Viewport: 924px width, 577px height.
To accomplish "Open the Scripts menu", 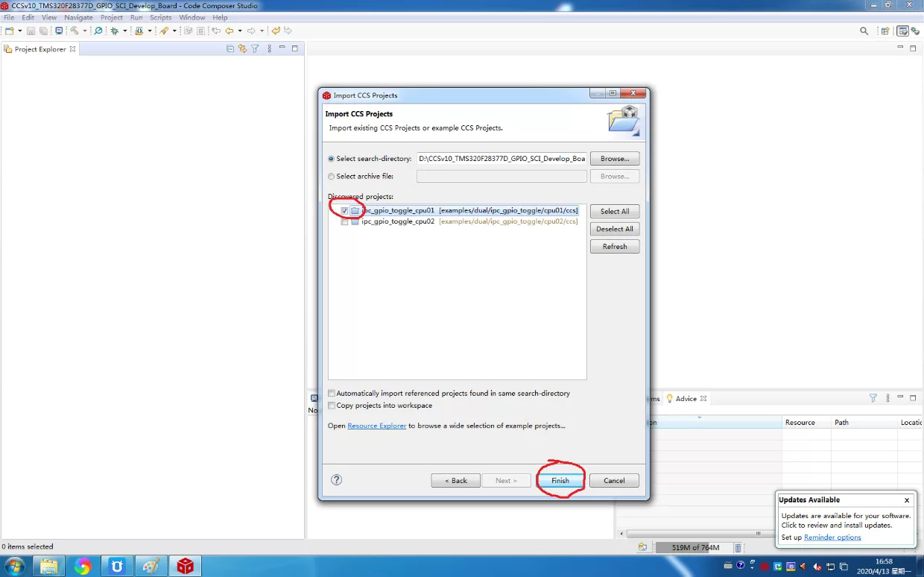I will pyautogui.click(x=161, y=17).
